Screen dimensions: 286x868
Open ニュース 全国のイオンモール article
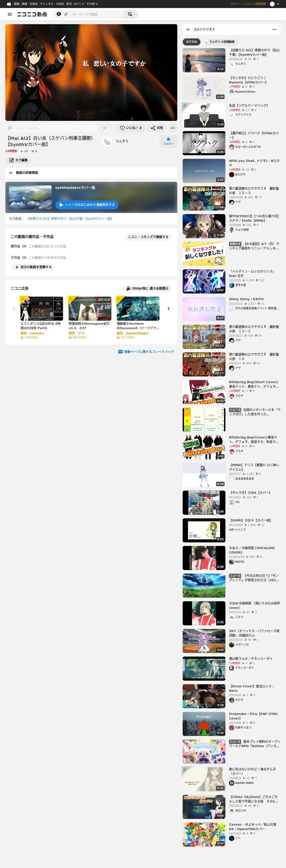tap(254, 412)
